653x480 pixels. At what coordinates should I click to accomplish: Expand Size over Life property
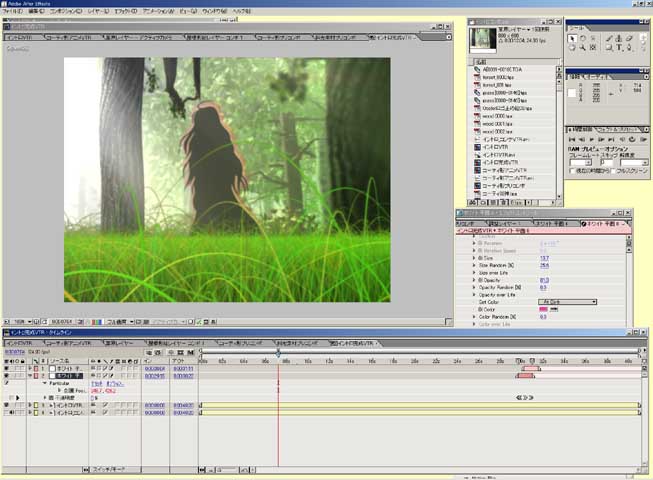[474, 273]
